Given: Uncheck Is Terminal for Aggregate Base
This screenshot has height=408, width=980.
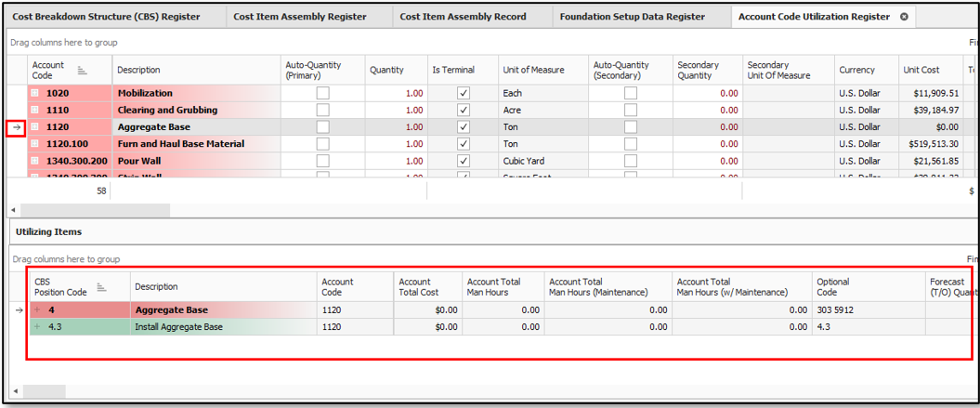Looking at the screenshot, I should [x=464, y=127].
